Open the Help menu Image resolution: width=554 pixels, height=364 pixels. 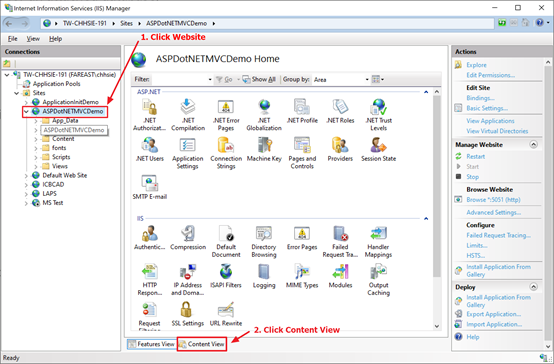tap(55, 39)
